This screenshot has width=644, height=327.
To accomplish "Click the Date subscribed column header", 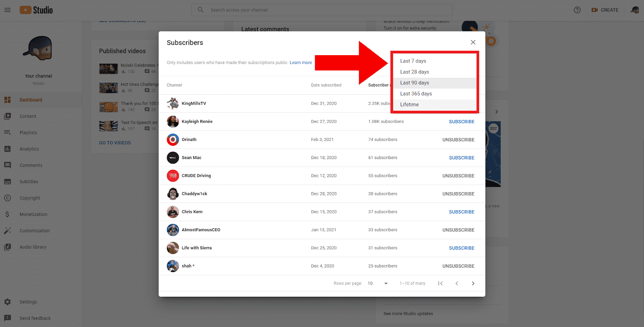I will coord(326,85).
